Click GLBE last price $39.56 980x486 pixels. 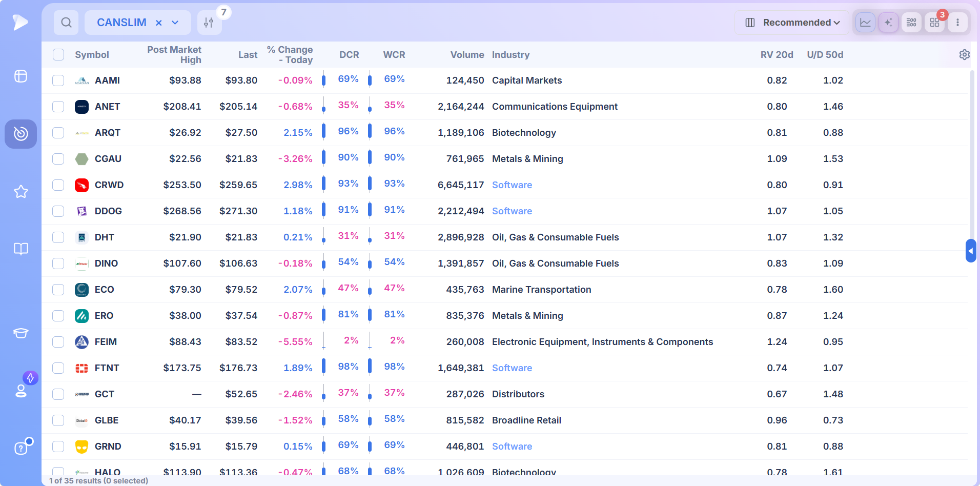241,420
